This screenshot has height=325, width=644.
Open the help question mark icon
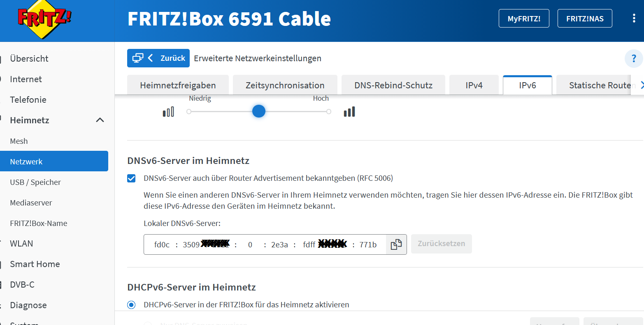coord(633,59)
